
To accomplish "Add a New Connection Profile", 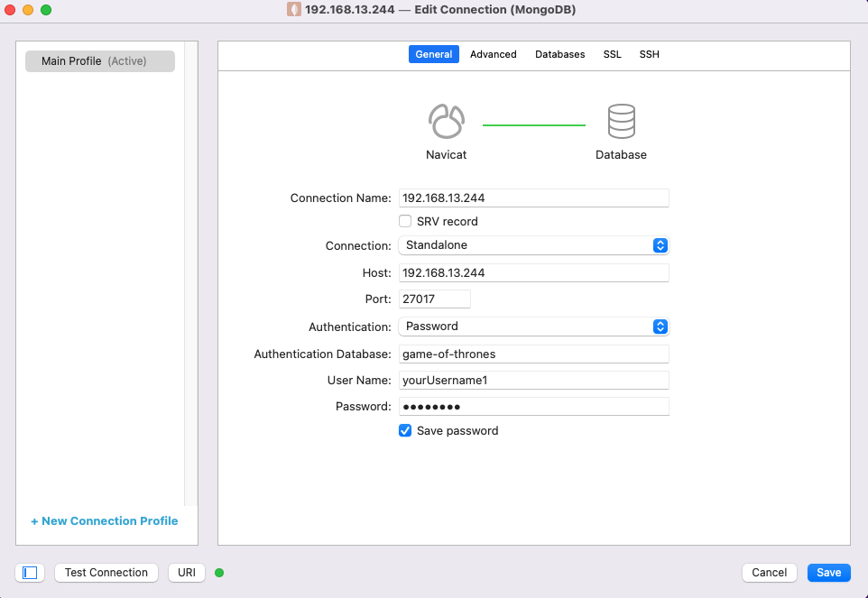I will tap(104, 521).
